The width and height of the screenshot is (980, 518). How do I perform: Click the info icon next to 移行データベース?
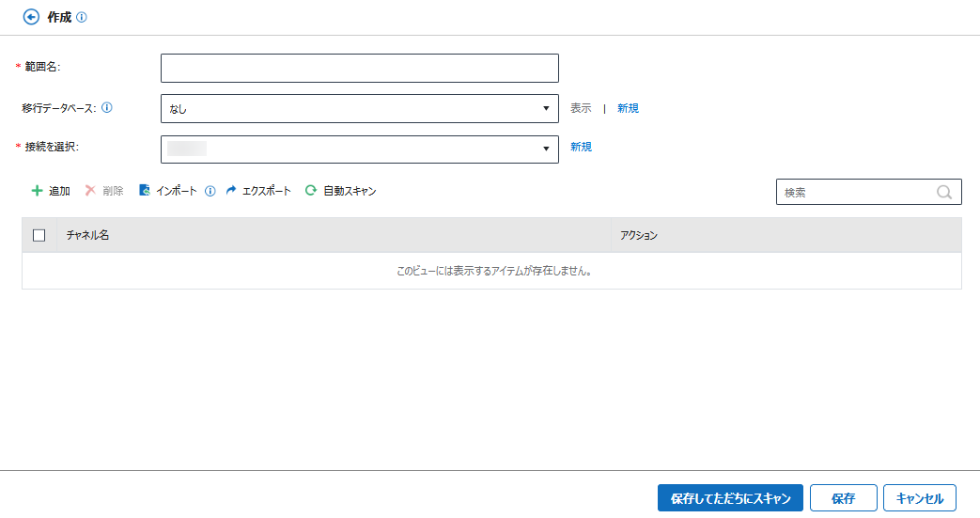tap(107, 107)
